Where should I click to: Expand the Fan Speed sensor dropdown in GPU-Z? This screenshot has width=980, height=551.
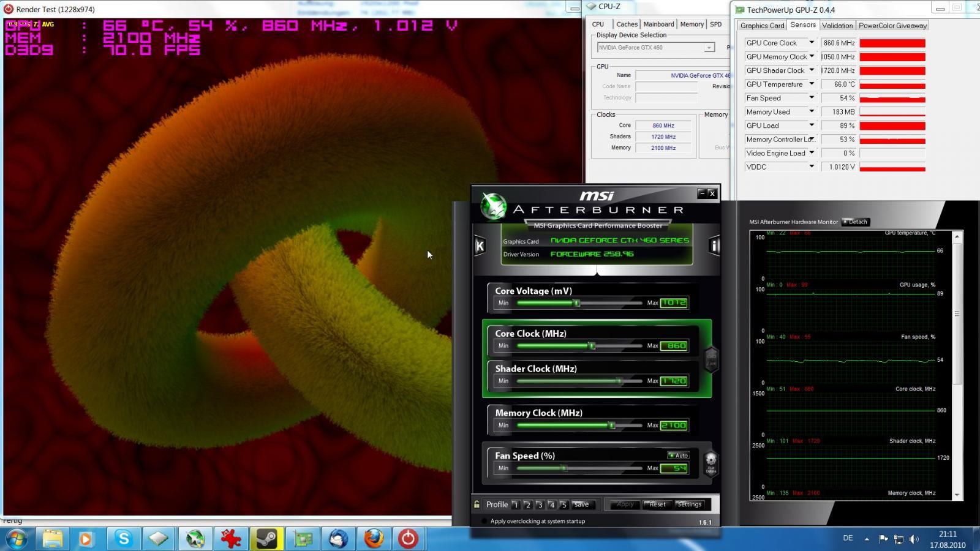pyautogui.click(x=812, y=98)
